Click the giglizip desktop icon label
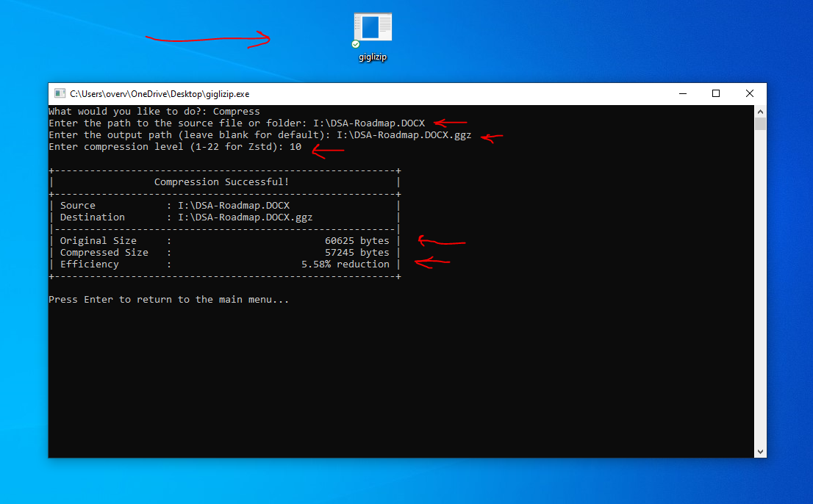This screenshot has height=504, width=813. click(x=372, y=57)
